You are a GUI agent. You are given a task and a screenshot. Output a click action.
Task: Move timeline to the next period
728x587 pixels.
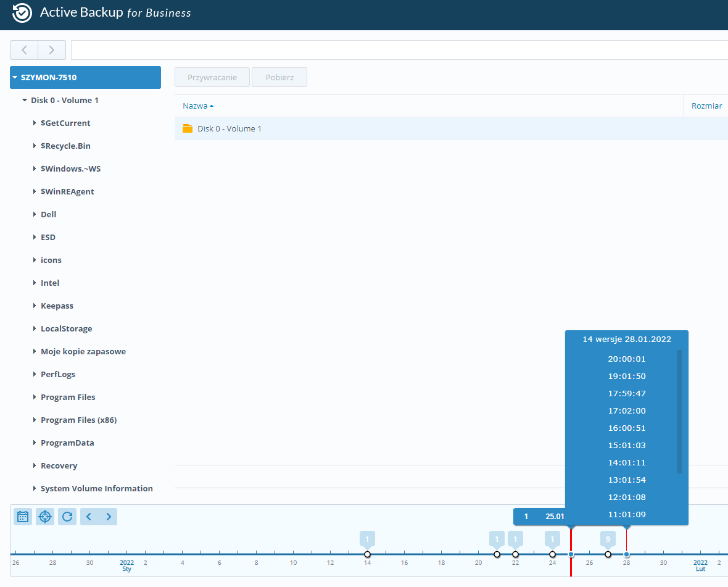[109, 517]
